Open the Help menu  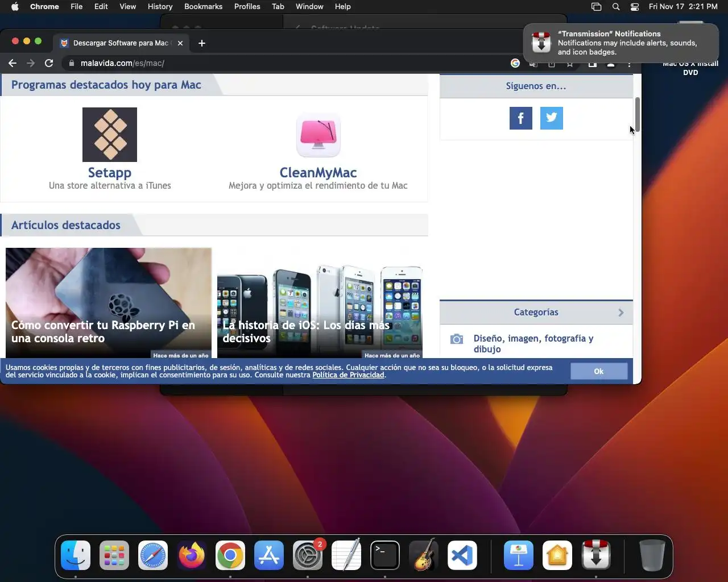coord(343,6)
